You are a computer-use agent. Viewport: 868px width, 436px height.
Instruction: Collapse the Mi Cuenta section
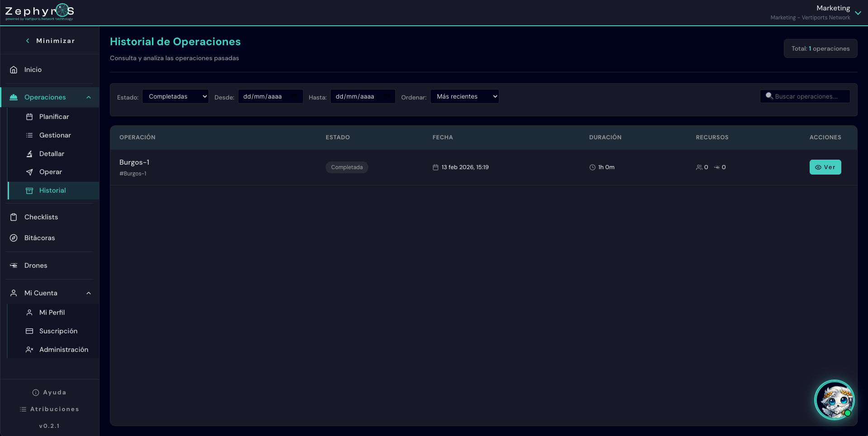[x=89, y=293]
